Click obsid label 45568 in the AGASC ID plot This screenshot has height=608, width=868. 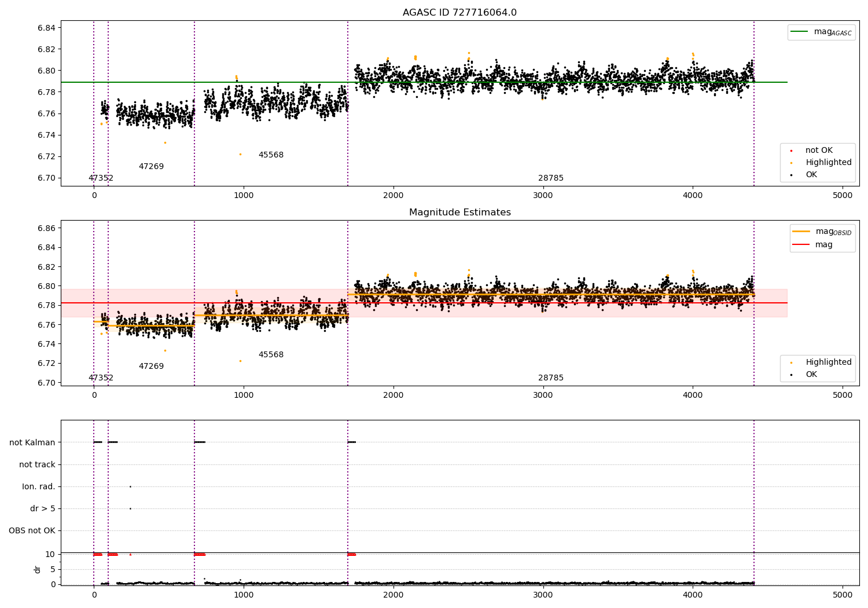(271, 155)
